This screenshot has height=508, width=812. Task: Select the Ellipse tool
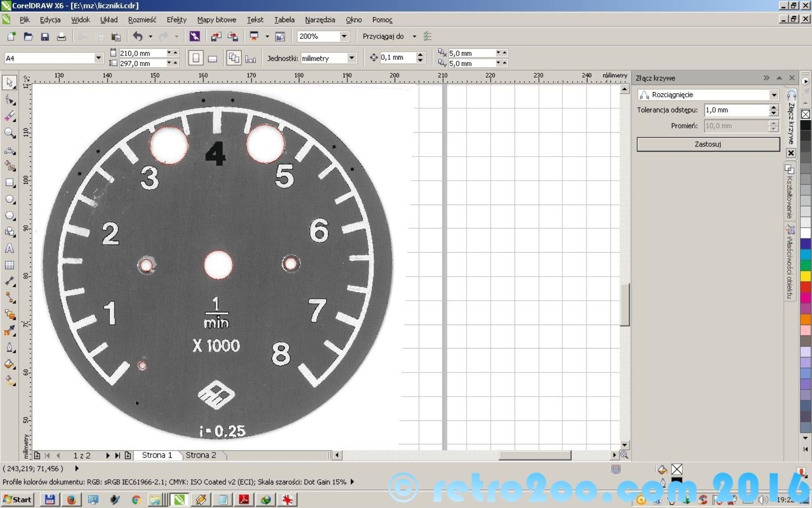(9, 199)
